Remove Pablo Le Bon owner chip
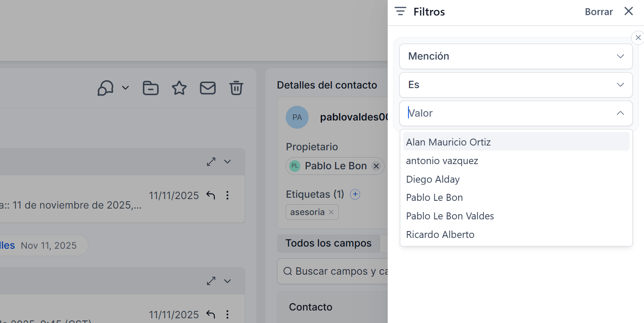Viewport: 644px width, 323px height. [x=376, y=166]
